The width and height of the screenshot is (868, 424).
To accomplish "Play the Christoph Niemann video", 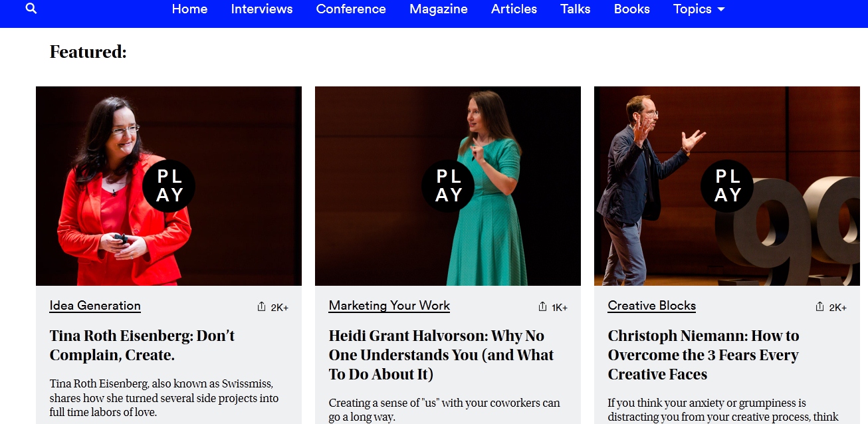I will point(727,186).
